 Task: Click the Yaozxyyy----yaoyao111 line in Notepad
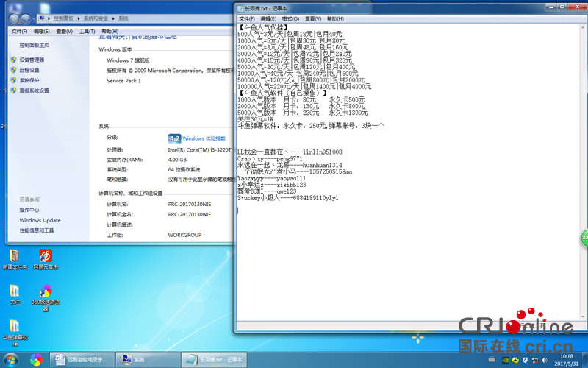(271, 178)
